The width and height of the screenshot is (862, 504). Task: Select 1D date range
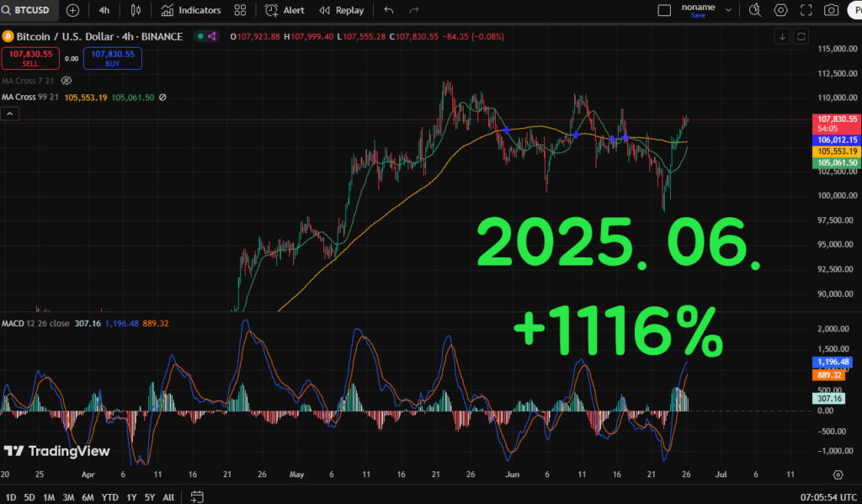point(10,497)
